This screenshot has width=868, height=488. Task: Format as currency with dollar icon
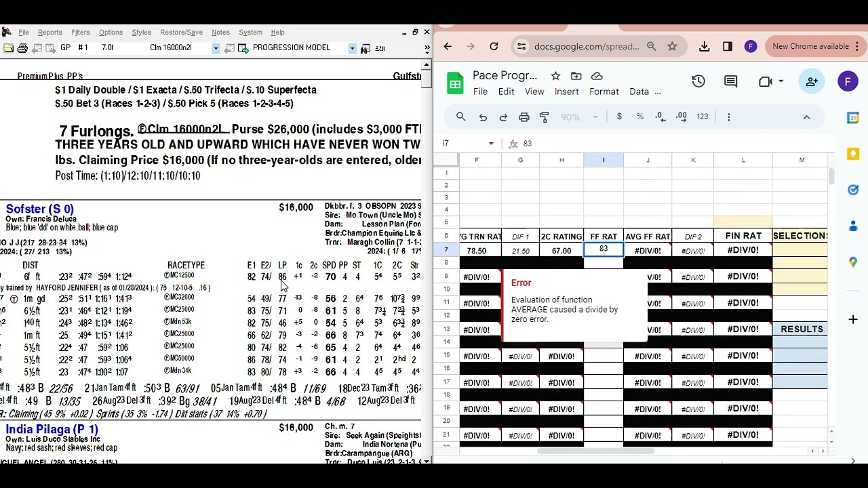coord(619,117)
